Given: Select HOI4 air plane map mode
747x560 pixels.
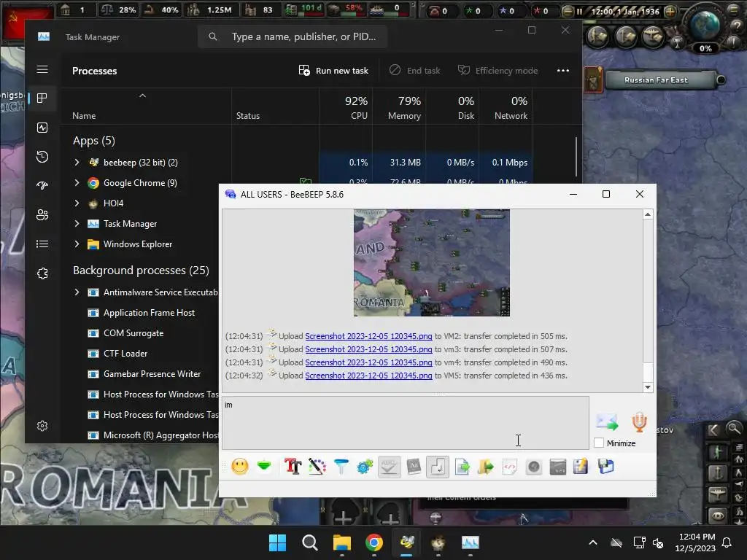Looking at the screenshot, I should coord(718,495).
